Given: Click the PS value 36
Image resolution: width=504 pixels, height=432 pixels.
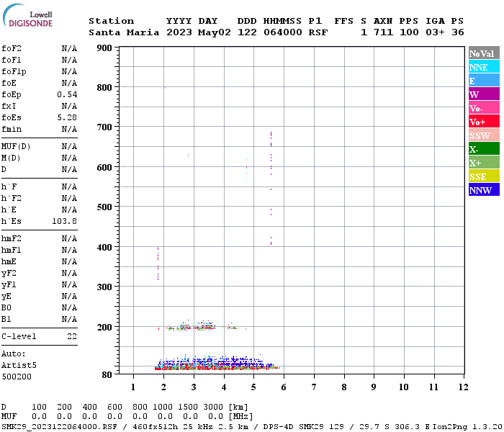Looking at the screenshot, I should point(457,32).
